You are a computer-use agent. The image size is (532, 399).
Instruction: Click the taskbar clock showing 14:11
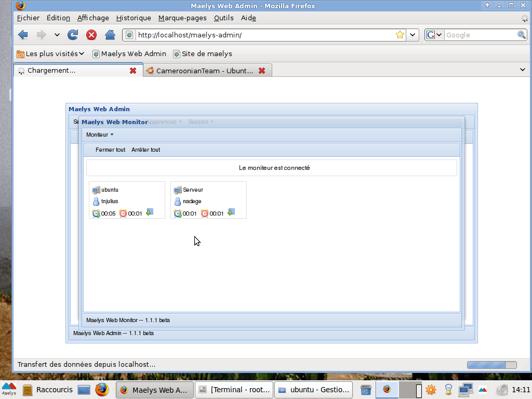pyautogui.click(x=521, y=390)
